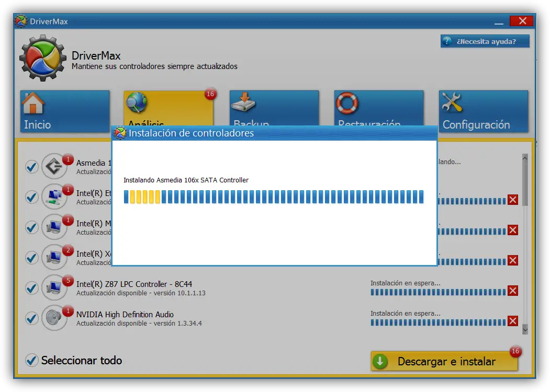Close the DriverMax window
550x392 pixels.
522,21
